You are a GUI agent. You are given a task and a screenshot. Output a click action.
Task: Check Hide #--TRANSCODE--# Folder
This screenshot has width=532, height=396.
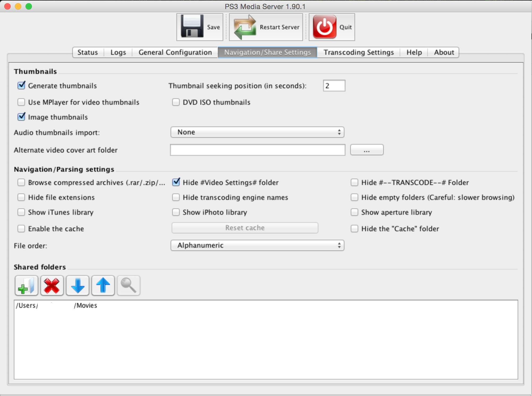(354, 182)
